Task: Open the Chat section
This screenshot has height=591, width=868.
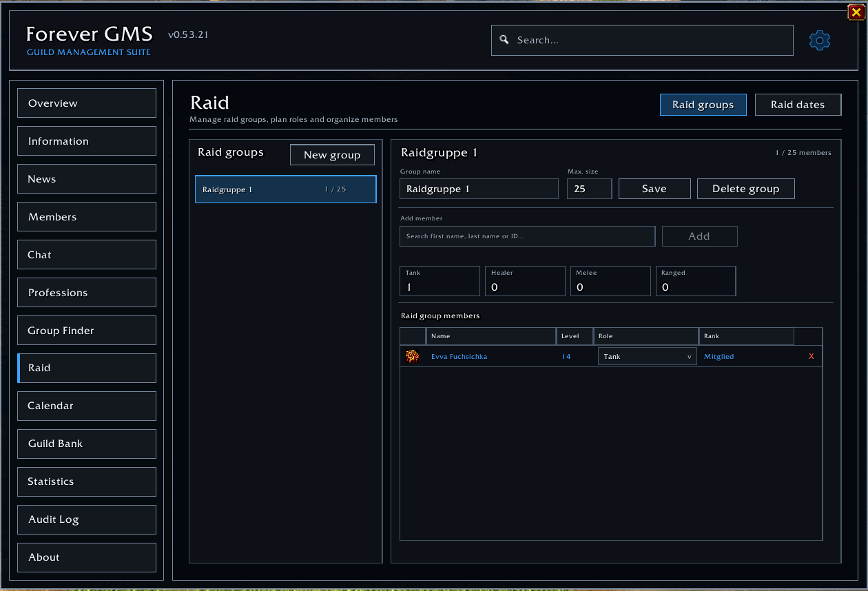Action: (x=87, y=255)
